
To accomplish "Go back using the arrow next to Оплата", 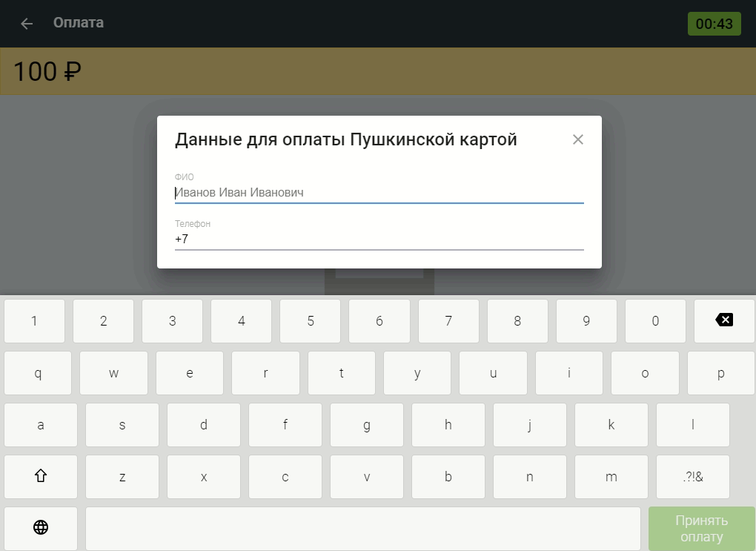I will 27,23.
